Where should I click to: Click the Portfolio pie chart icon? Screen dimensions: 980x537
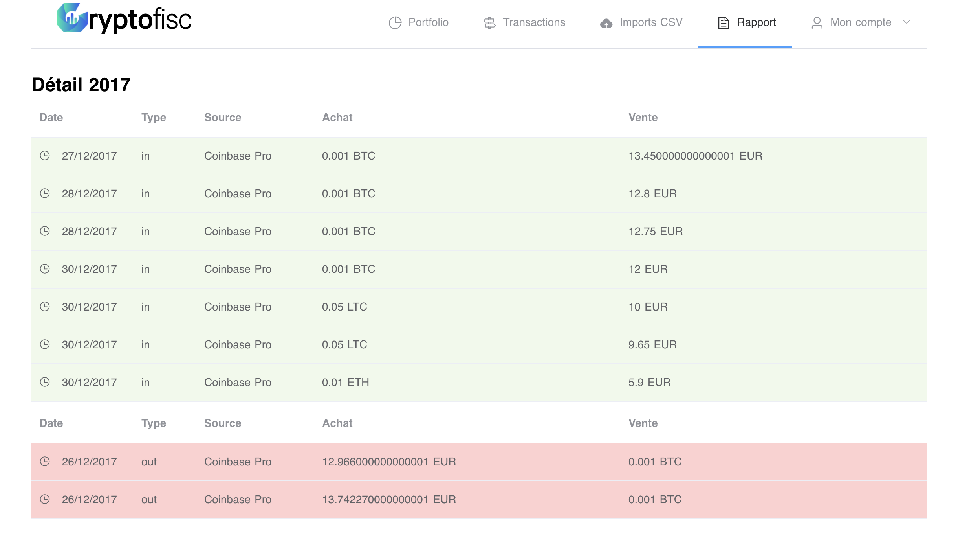[395, 22]
